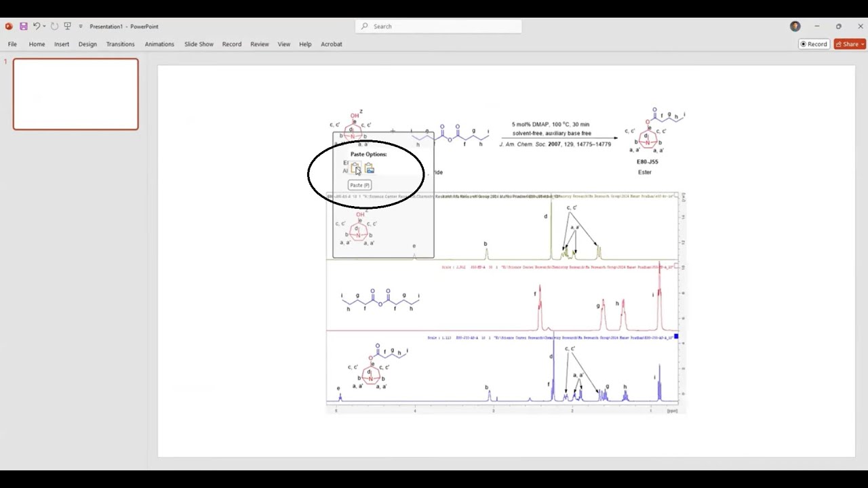Image resolution: width=868 pixels, height=488 pixels.
Task: Click the Undo arrow icon
Action: [36, 26]
